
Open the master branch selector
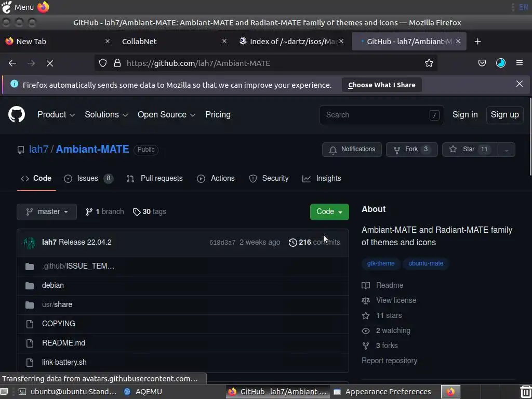coord(47,212)
